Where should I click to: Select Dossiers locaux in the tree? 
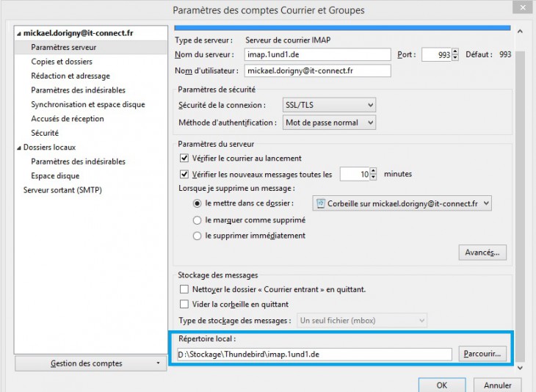click(x=50, y=148)
